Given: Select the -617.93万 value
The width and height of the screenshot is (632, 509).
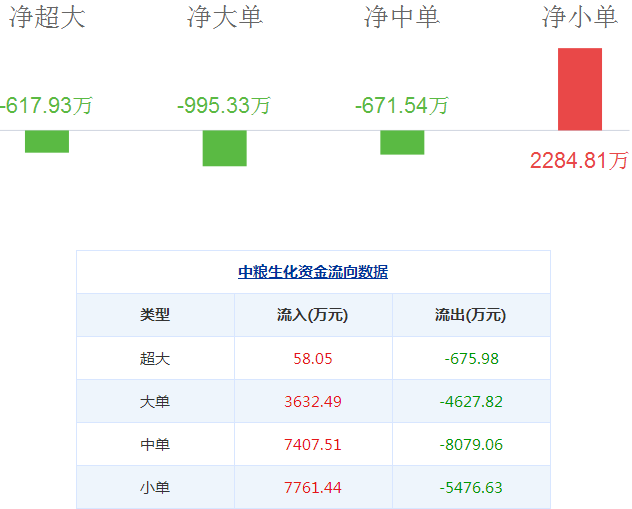Looking at the screenshot, I should point(46,106).
